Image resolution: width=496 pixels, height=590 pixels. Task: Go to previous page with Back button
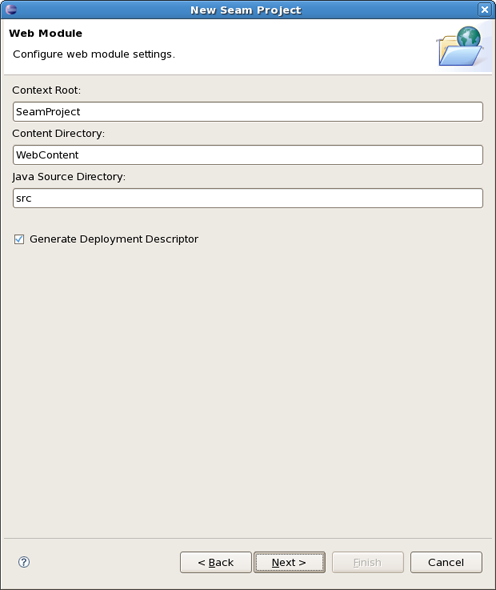pos(216,562)
